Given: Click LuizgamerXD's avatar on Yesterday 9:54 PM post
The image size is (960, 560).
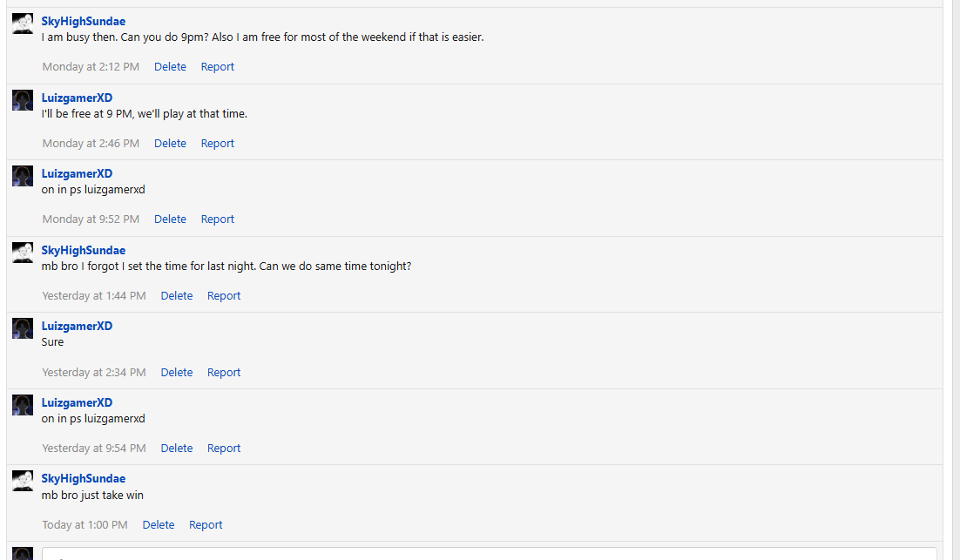Looking at the screenshot, I should 23,404.
